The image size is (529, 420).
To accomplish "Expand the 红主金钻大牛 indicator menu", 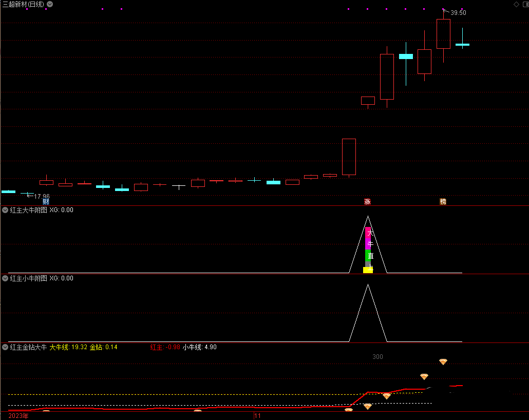I will (x=5, y=347).
